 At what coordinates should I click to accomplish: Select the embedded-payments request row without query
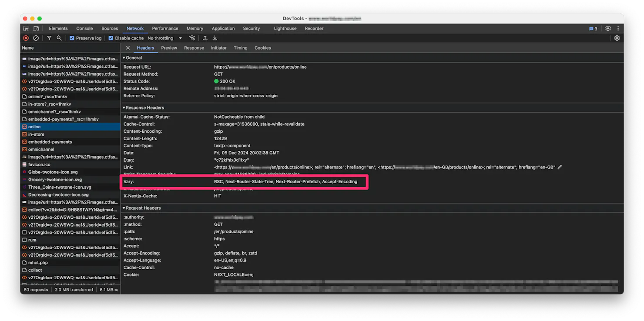point(70,142)
